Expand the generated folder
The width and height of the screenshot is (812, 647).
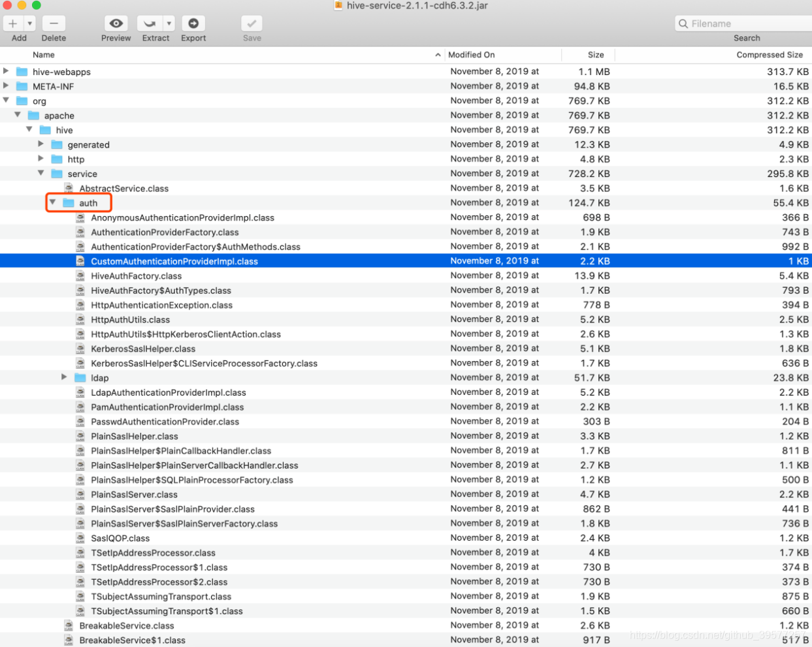41,144
